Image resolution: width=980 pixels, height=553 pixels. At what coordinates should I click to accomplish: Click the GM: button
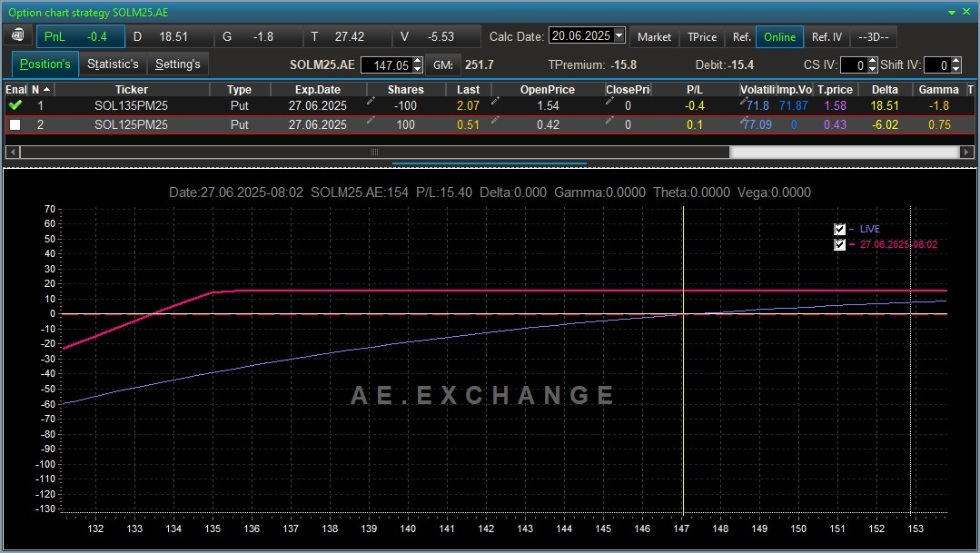[x=443, y=65]
